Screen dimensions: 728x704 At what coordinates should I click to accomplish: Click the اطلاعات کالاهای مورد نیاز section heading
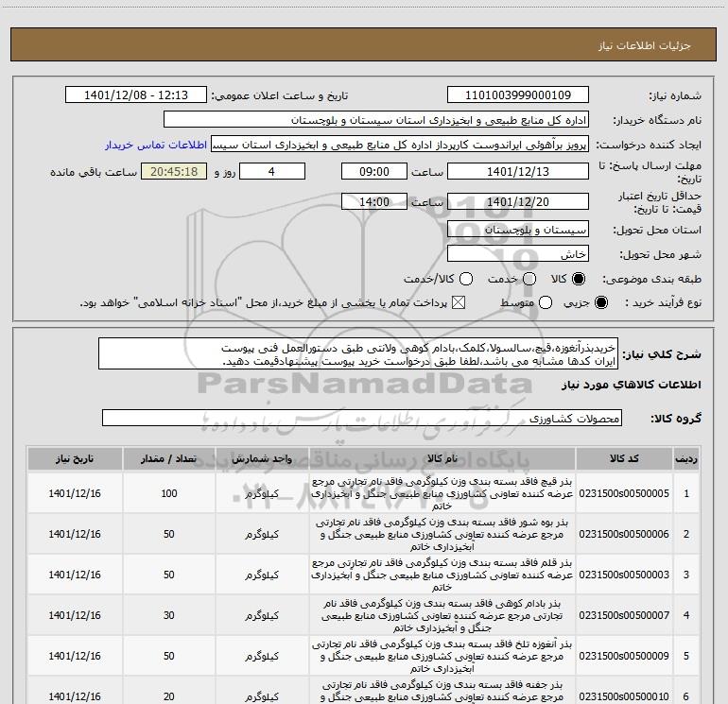pos(632,385)
